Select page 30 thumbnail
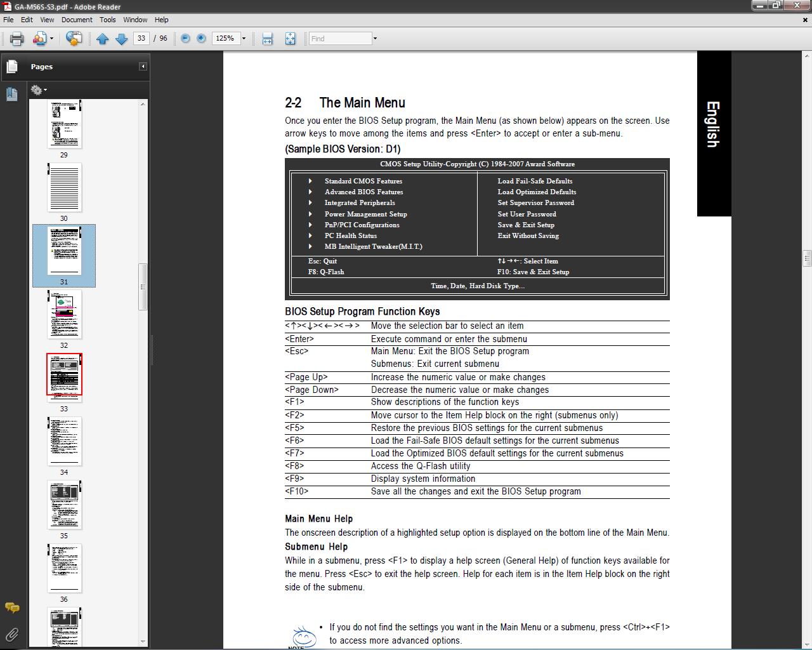The height and width of the screenshot is (650, 812). [x=64, y=188]
